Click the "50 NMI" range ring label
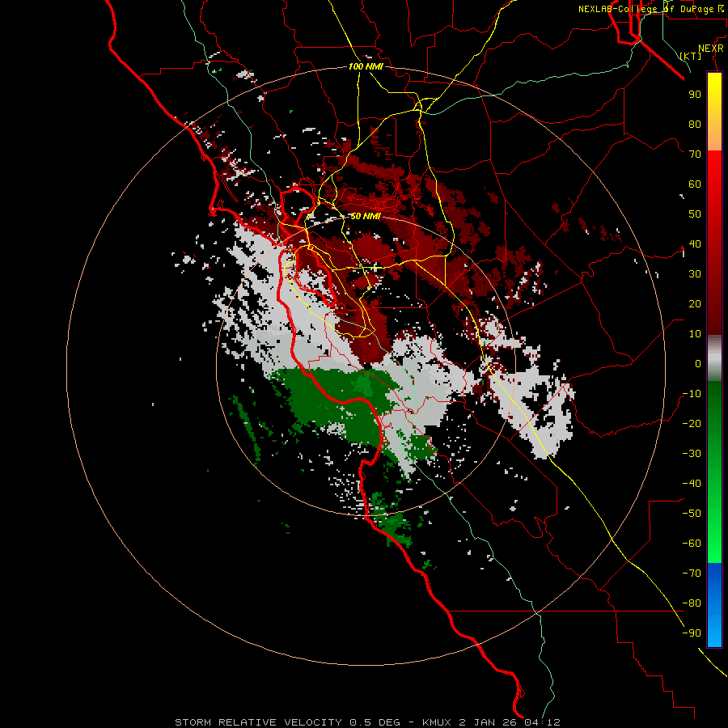 366,216
